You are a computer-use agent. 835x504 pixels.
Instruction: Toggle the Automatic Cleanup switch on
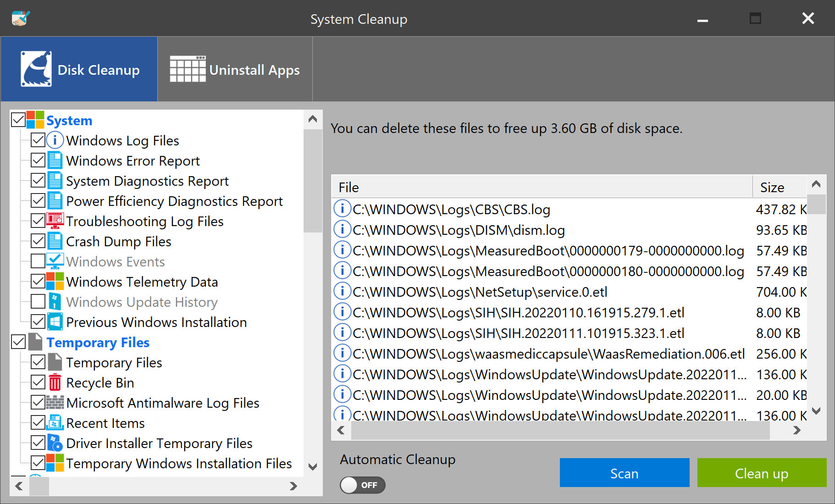362,485
